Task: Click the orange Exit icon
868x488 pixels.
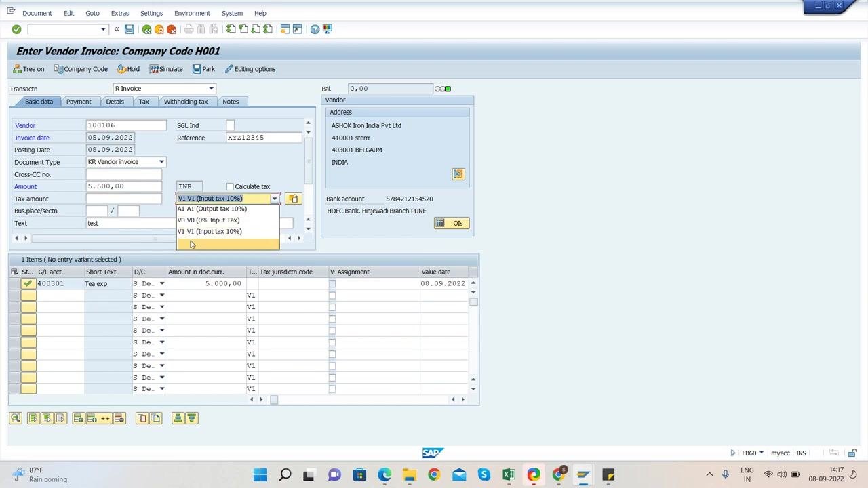Action: [159, 29]
